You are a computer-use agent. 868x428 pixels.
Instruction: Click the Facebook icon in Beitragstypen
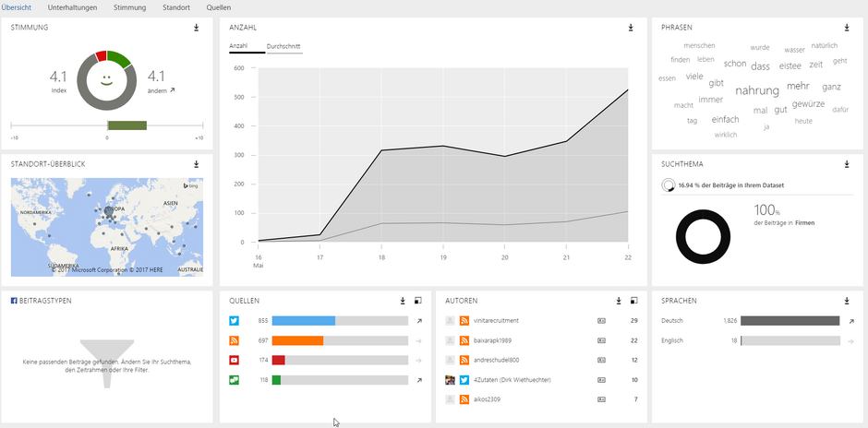(x=14, y=301)
